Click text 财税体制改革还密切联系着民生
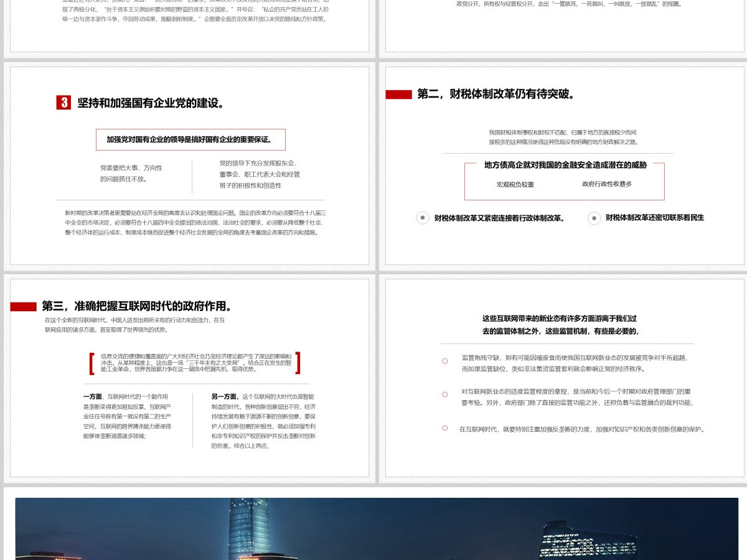The width and height of the screenshot is (747, 560). 655,218
